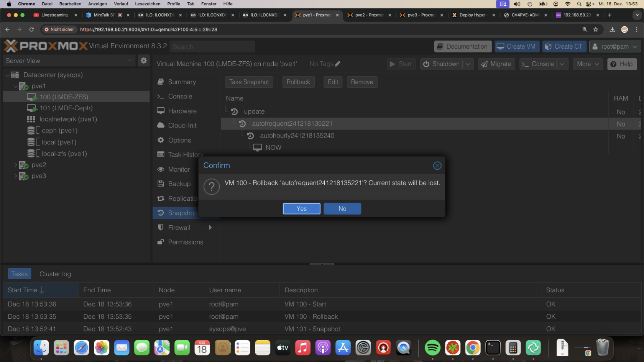Open the Proxmox logo home
This screenshot has height=362, width=644.
click(46, 46)
